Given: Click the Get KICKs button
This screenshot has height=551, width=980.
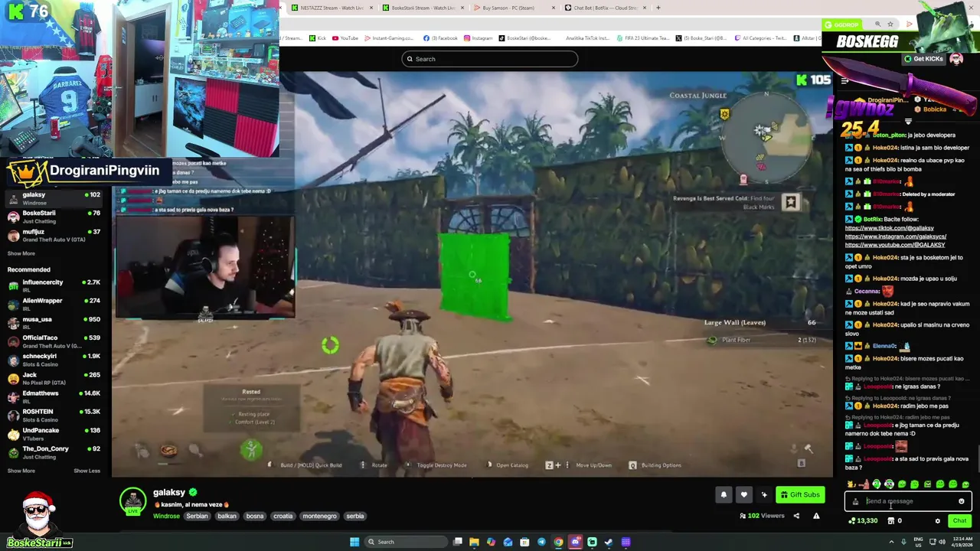Looking at the screenshot, I should [923, 59].
